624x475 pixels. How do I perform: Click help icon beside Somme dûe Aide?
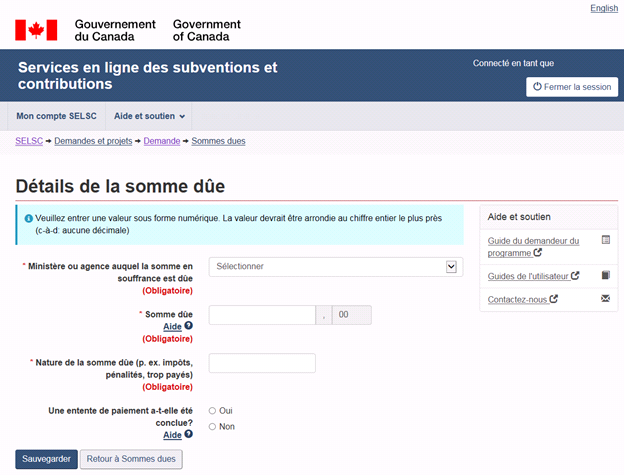point(188,326)
